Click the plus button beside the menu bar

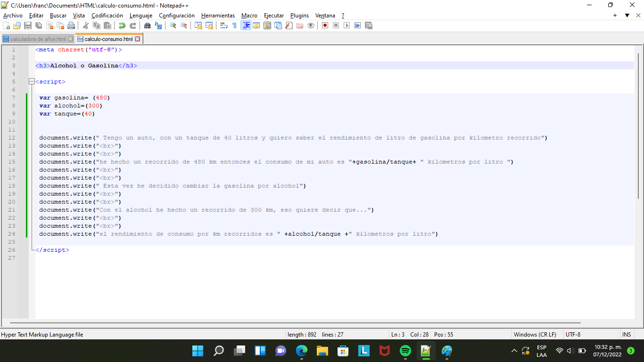pyautogui.click(x=615, y=16)
